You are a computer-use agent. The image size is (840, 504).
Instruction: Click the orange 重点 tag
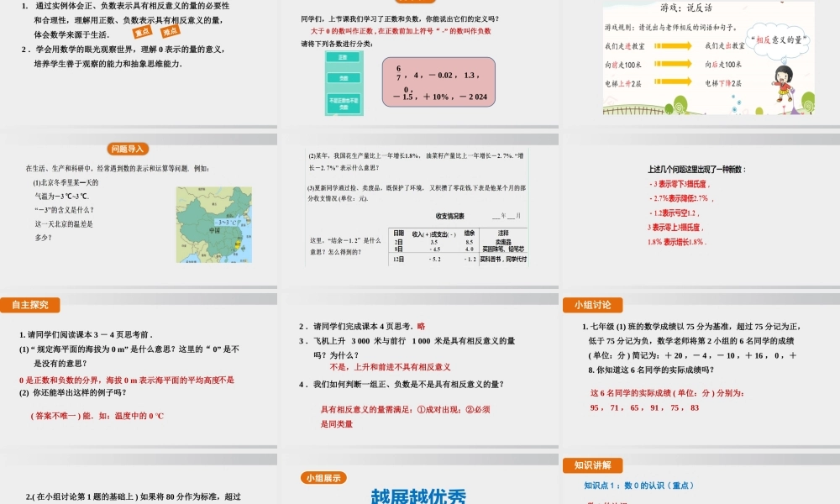coord(143,32)
